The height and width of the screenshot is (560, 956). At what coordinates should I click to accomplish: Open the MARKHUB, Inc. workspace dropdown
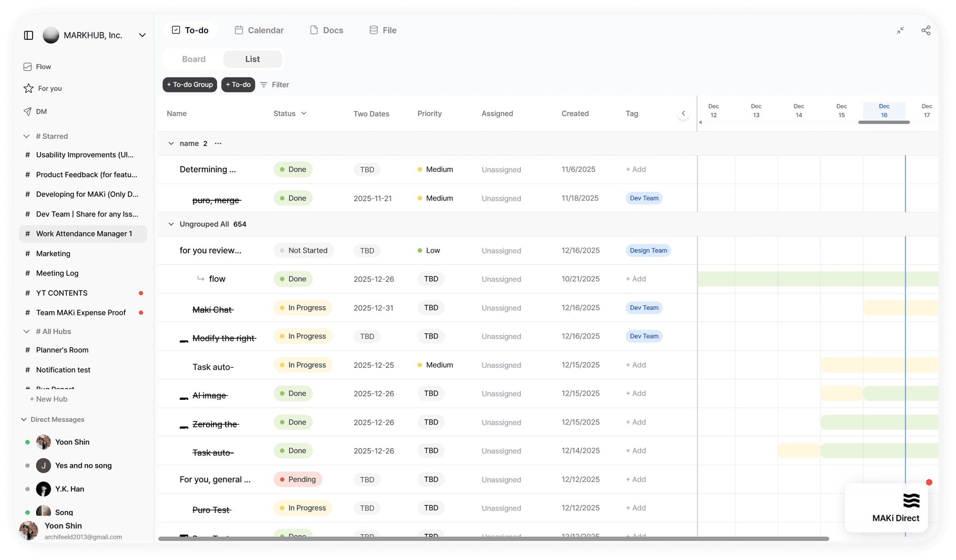(x=142, y=35)
